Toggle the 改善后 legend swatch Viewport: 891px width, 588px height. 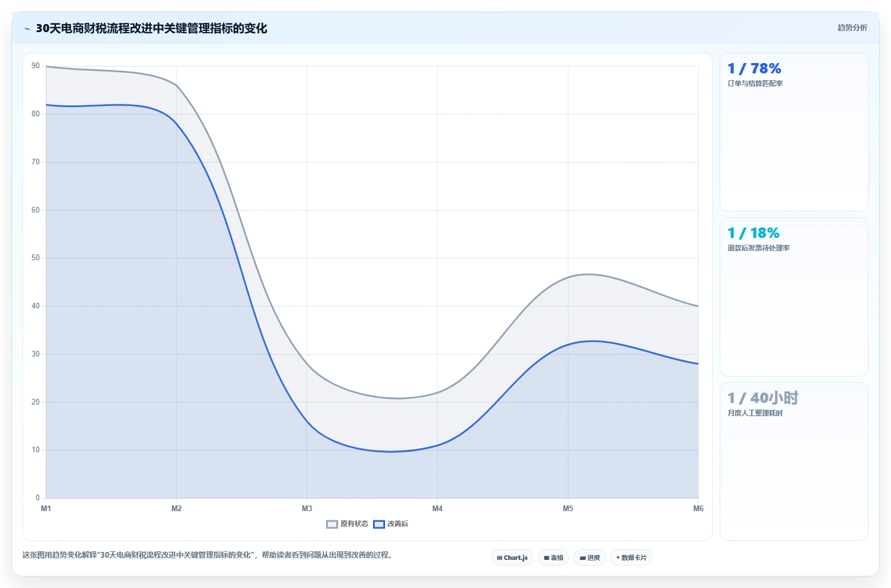pyautogui.click(x=379, y=524)
